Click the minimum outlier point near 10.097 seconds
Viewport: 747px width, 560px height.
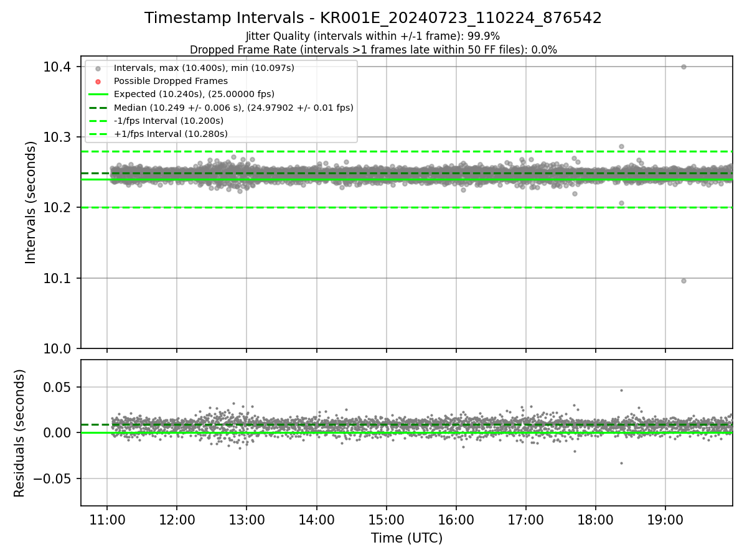[684, 281]
